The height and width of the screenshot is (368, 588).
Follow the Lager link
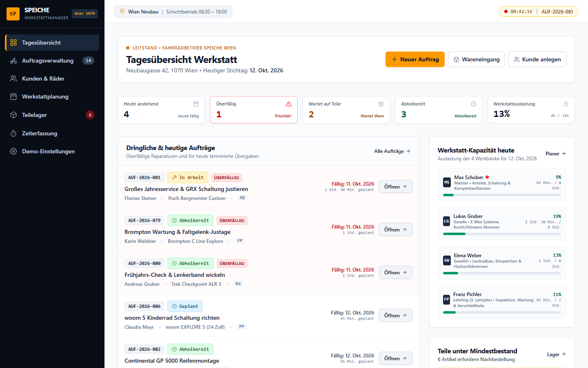pos(557,355)
